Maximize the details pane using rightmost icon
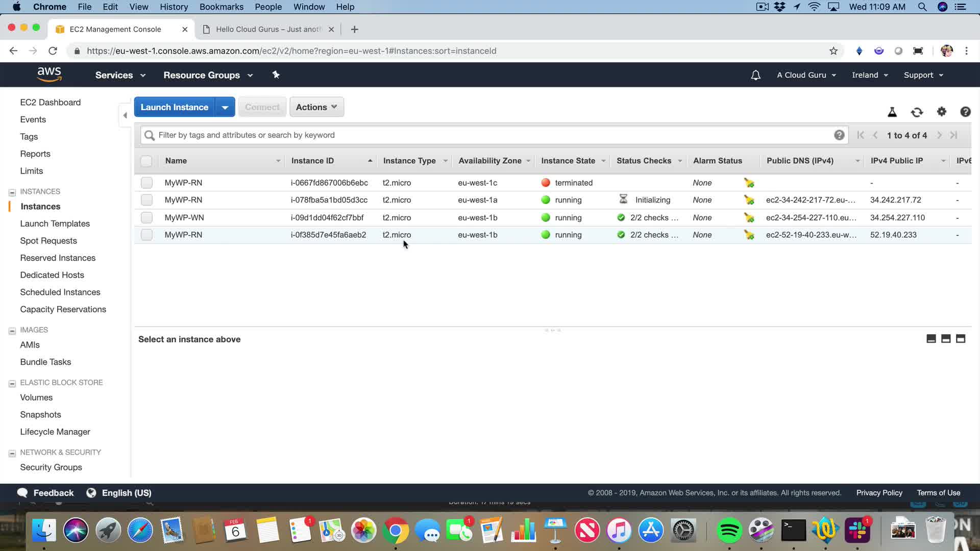Image resolution: width=980 pixels, height=551 pixels. (961, 339)
